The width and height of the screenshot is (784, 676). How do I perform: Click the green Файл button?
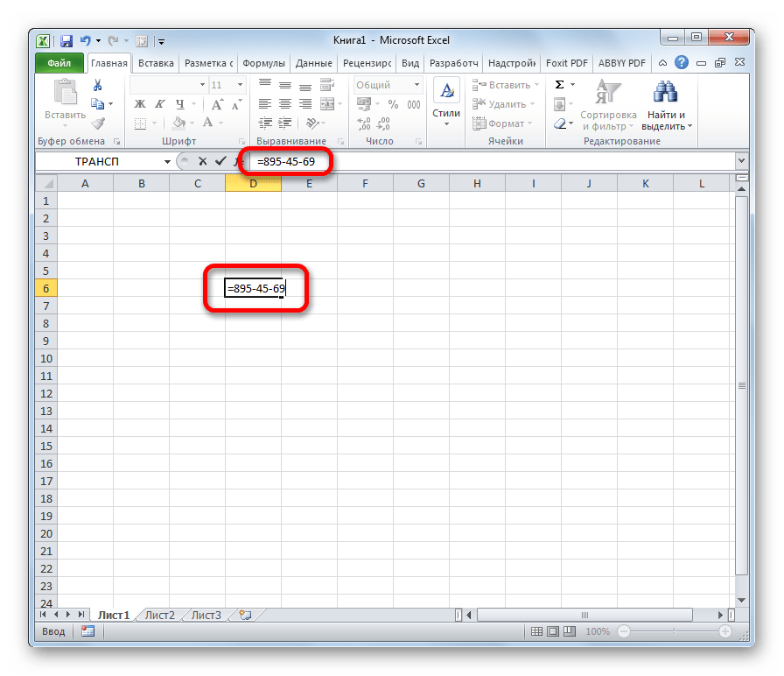(x=59, y=63)
